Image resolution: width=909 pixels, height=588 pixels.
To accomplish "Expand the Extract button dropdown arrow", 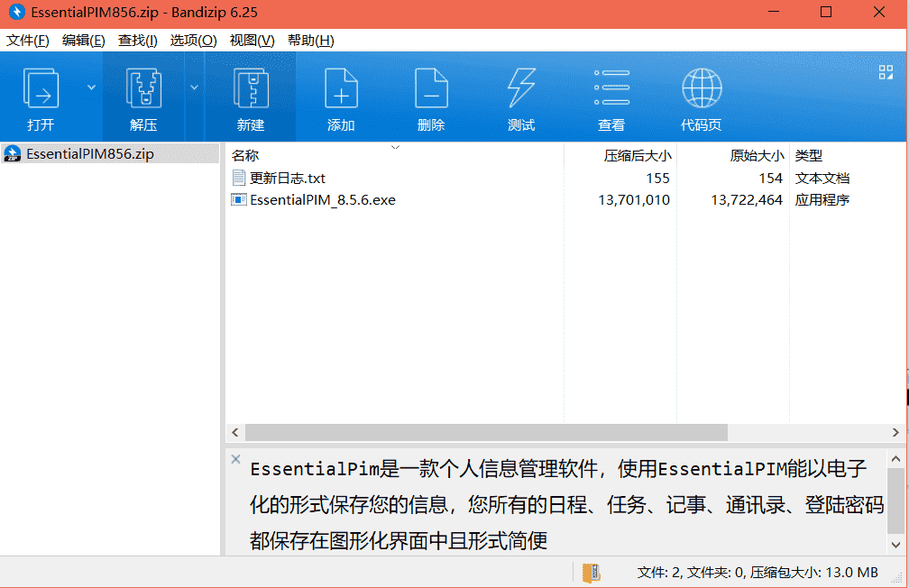I will [194, 87].
